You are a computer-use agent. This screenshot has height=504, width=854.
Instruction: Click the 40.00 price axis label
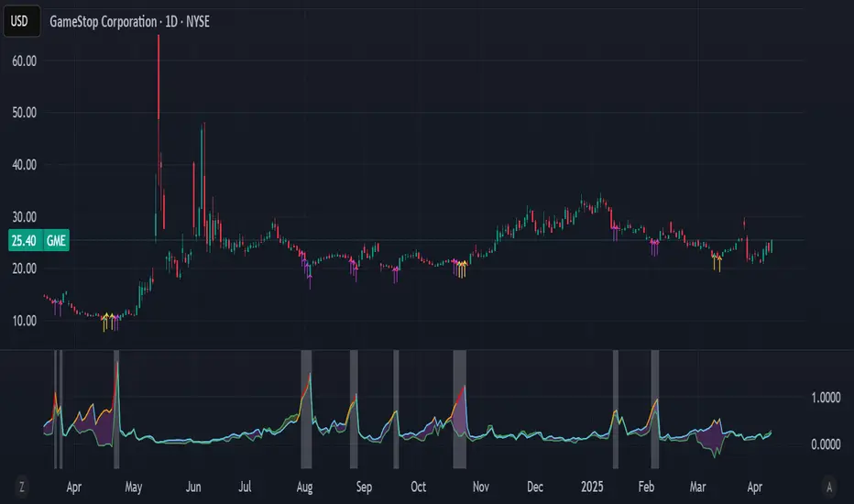coord(25,165)
